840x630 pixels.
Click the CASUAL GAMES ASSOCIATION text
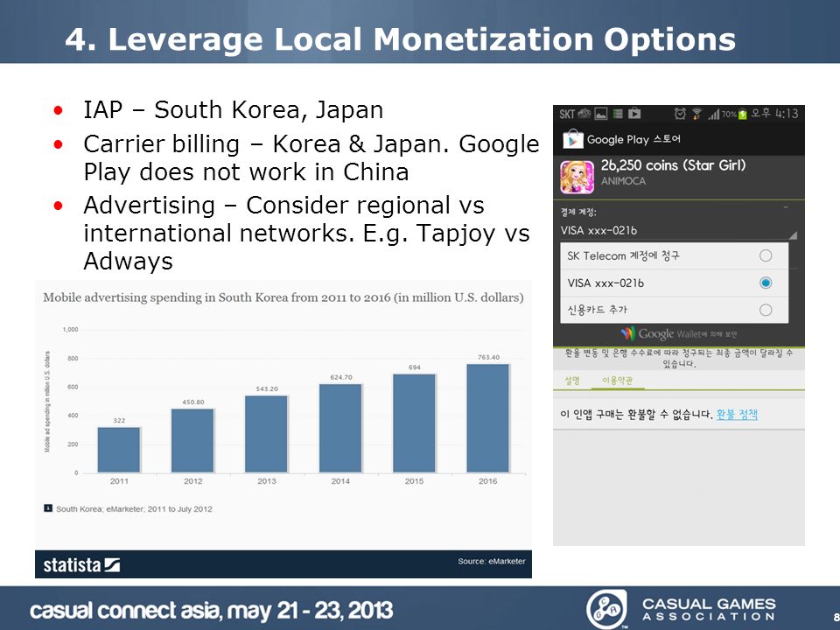pos(709,610)
